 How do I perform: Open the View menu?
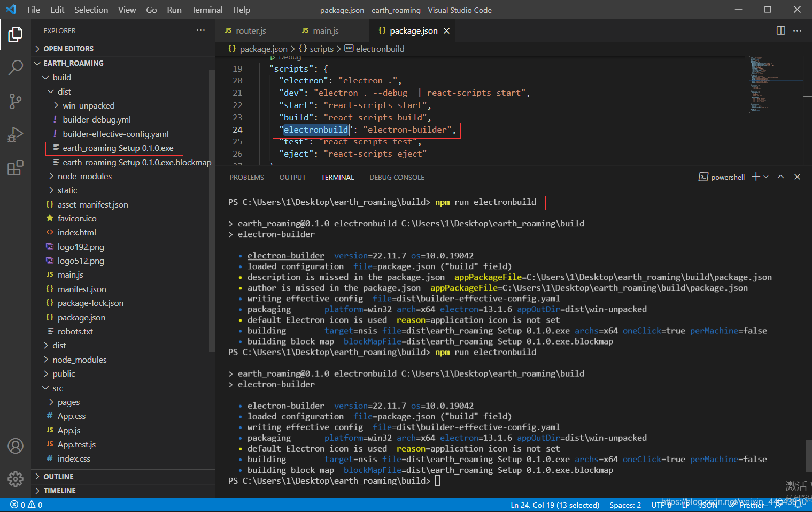[x=127, y=10]
